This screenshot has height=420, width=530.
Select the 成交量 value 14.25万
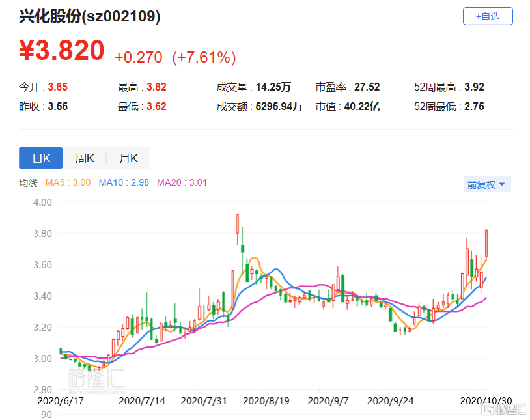tap(273, 87)
